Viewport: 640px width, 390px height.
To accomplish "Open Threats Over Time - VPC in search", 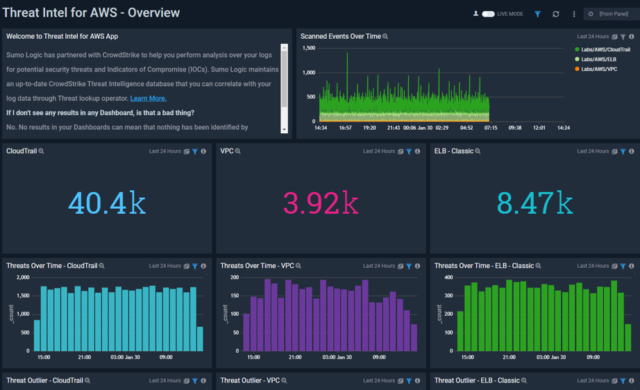I will [x=298, y=266].
